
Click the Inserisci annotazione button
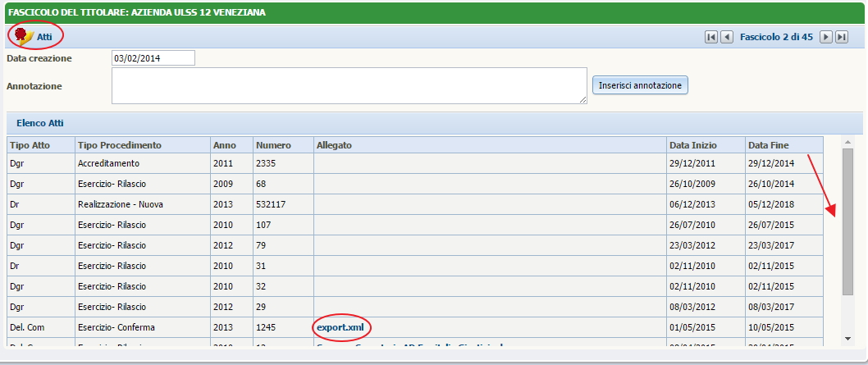(640, 85)
